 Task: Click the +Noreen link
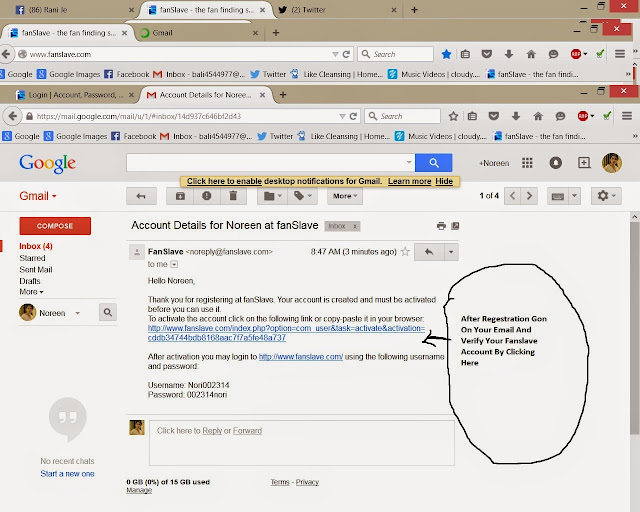(494, 163)
